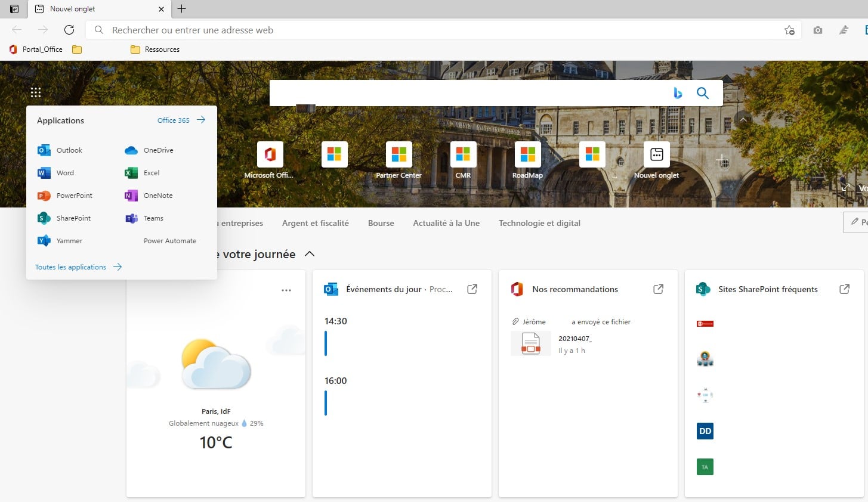Image resolution: width=868 pixels, height=502 pixels.
Task: Click the Bing logo in search box
Action: point(678,93)
